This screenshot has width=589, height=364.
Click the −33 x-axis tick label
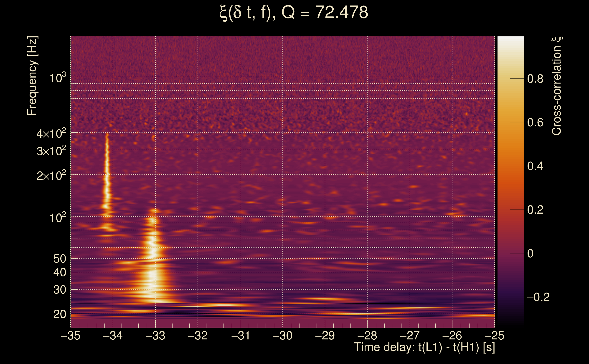[x=155, y=336]
